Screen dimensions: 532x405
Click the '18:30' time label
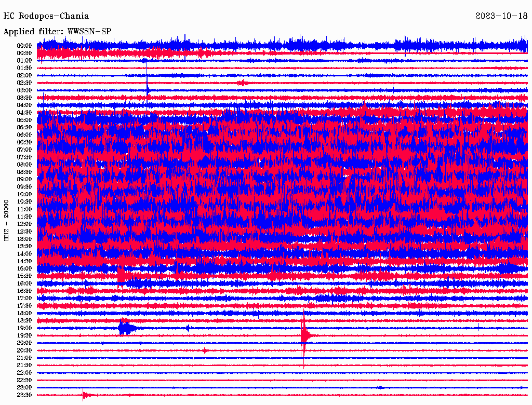click(24, 320)
